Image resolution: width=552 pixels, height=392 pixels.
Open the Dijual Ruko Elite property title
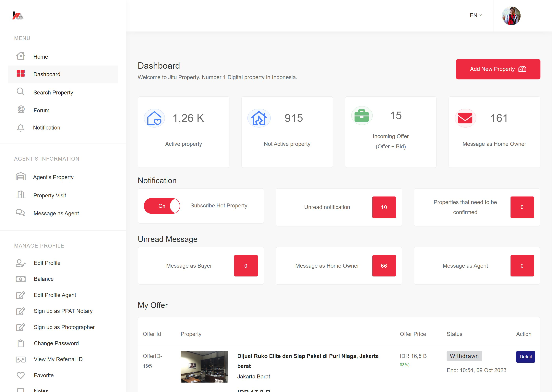click(x=308, y=361)
